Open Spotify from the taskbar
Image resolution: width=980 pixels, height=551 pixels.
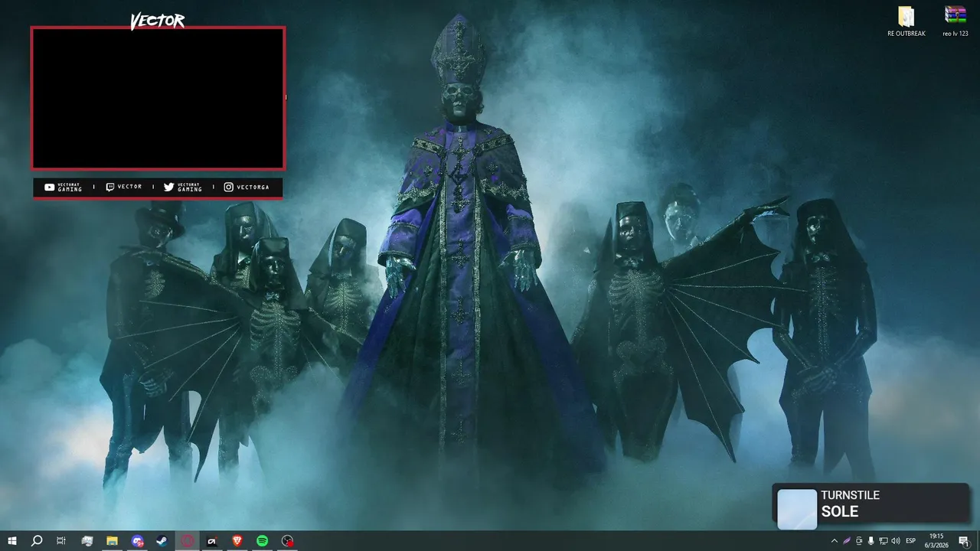262,541
